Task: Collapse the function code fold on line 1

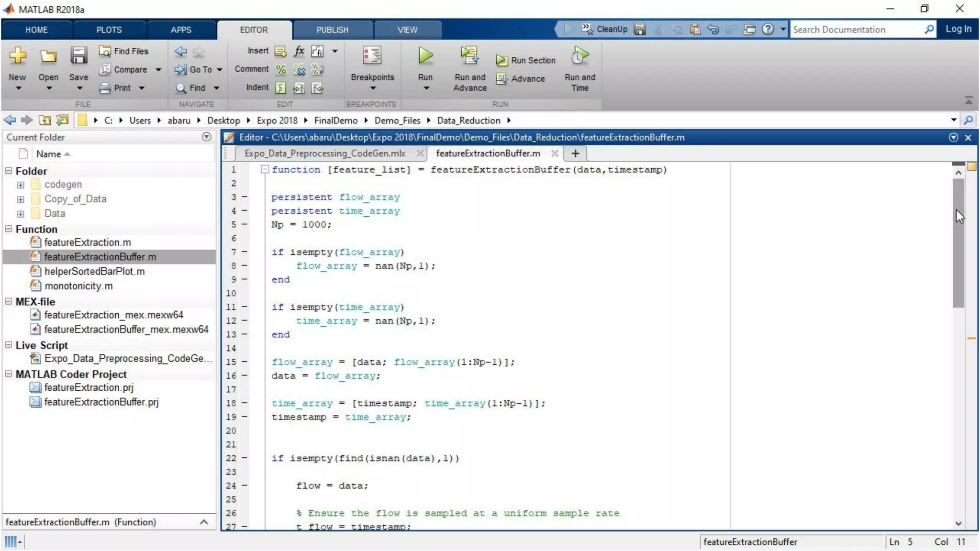Action: tap(264, 169)
